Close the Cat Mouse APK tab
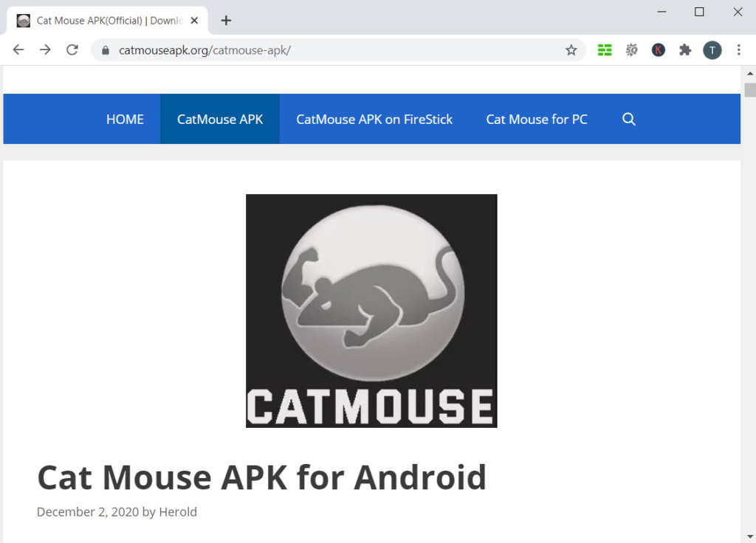Viewport: 756px width, 543px height. [194, 21]
